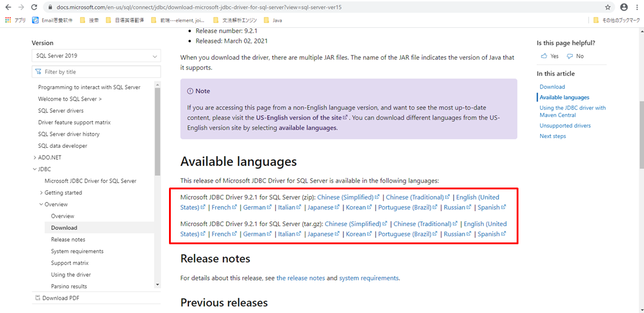The height and width of the screenshot is (313, 644).
Task: Click the sidebar scrollbar down arrow
Action: pos(158,285)
